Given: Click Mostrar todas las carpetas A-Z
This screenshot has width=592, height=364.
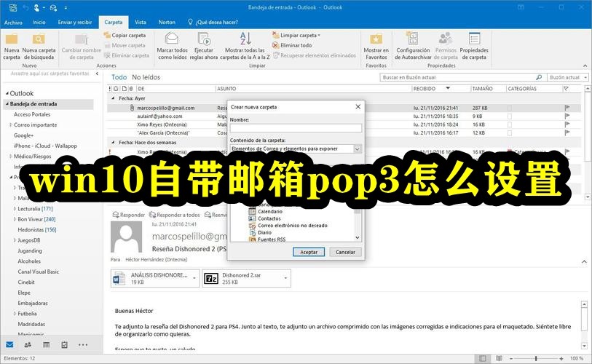Looking at the screenshot, I should [245, 47].
